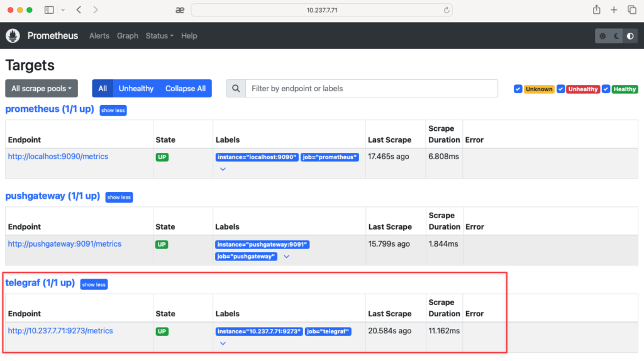
Task: Go forward with the browser forward arrow
Action: 96,10
